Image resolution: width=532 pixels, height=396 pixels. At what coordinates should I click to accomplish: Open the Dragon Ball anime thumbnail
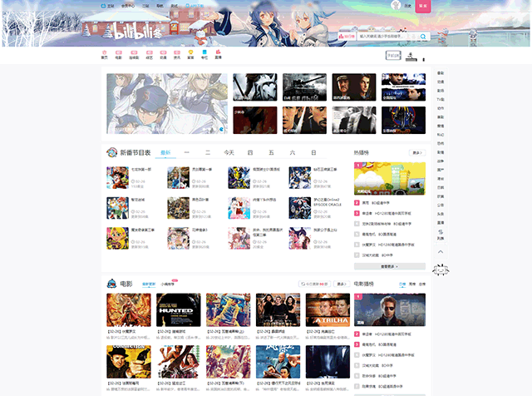[117, 178]
